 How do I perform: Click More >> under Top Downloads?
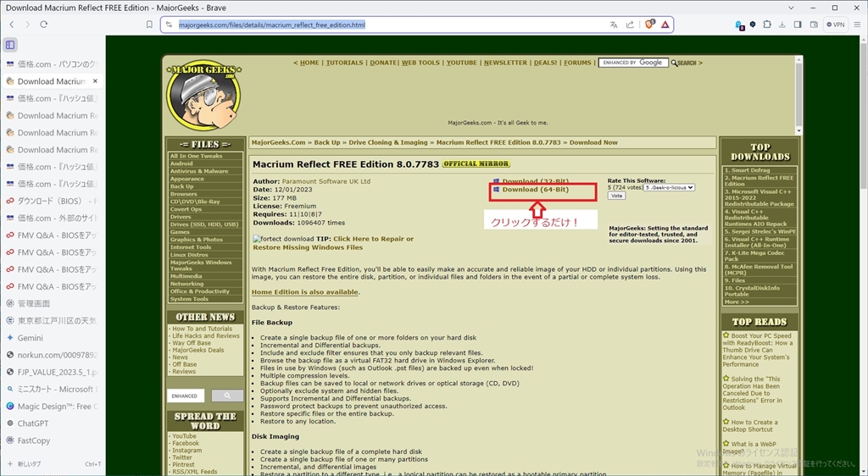coord(737,302)
